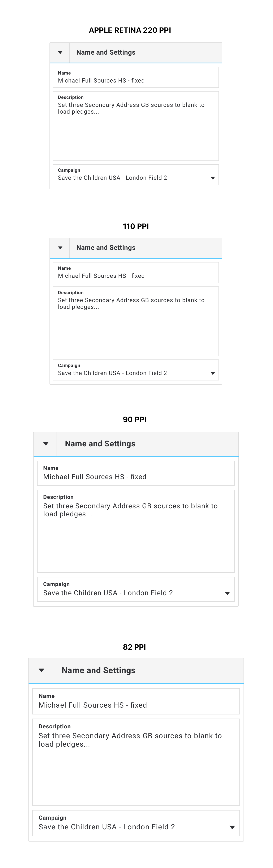Open Campaign dropdown arrow in 110 PPI panel
The image size is (273, 868).
(x=213, y=373)
